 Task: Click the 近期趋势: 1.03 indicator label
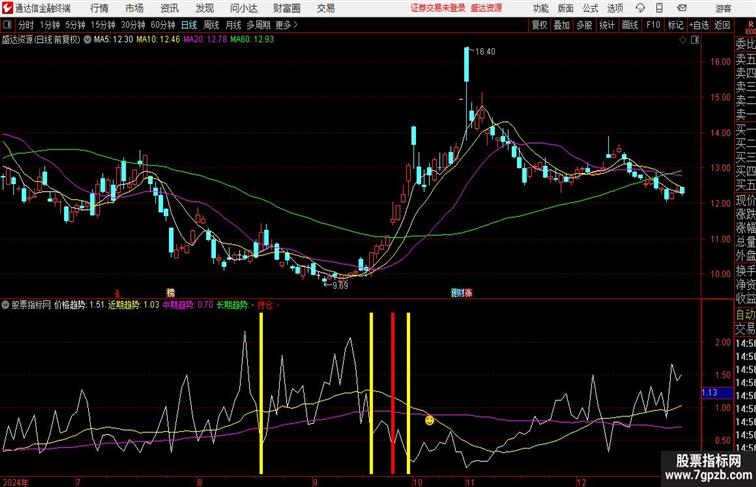134,305
